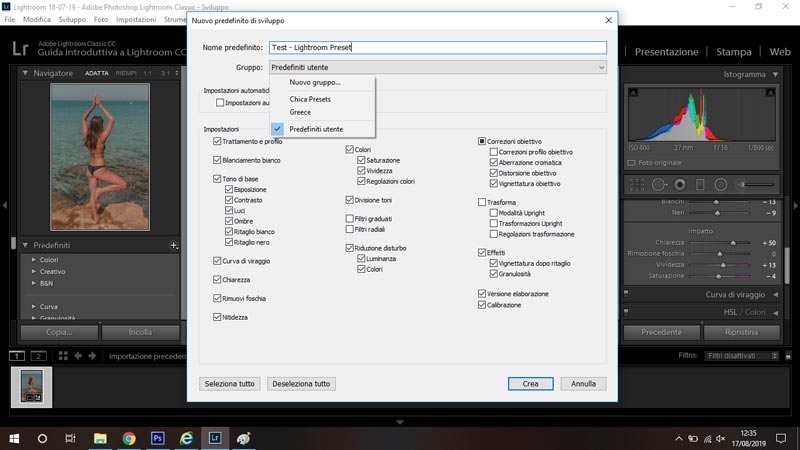Expand the Colori preset folder
This screenshot has width=800, height=450.
point(34,260)
